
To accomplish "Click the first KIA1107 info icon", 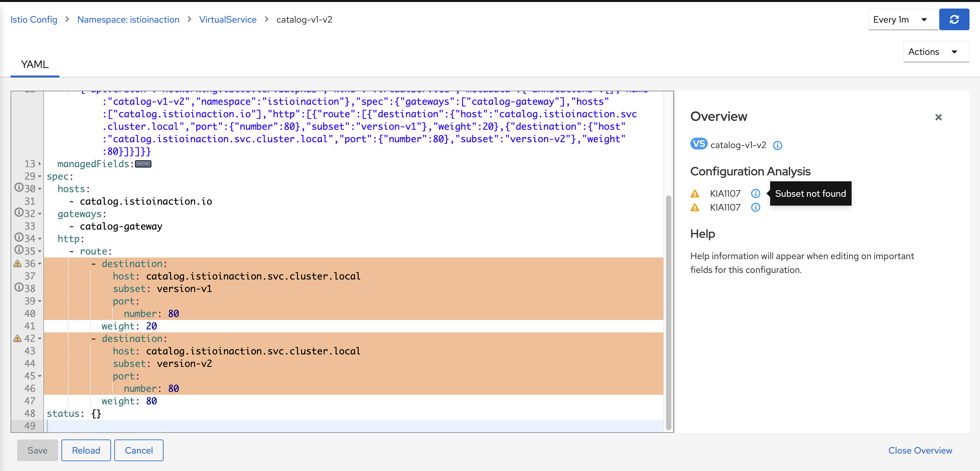I will 755,193.
